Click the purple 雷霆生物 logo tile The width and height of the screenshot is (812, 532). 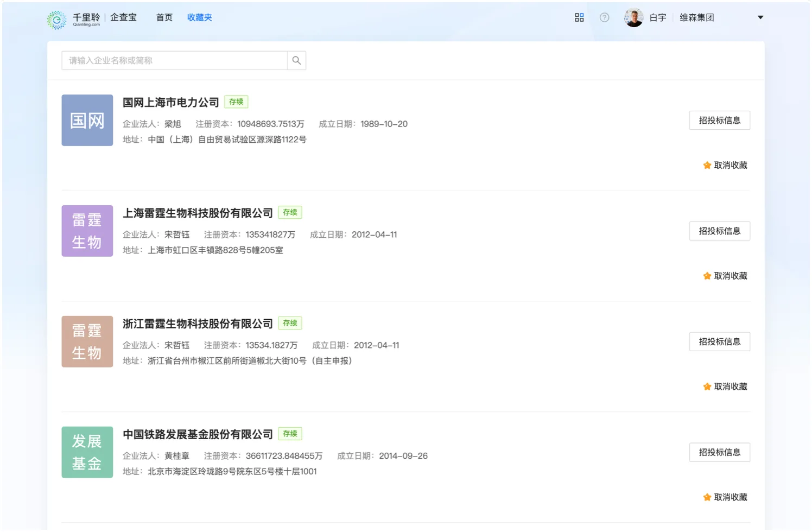coord(87,231)
